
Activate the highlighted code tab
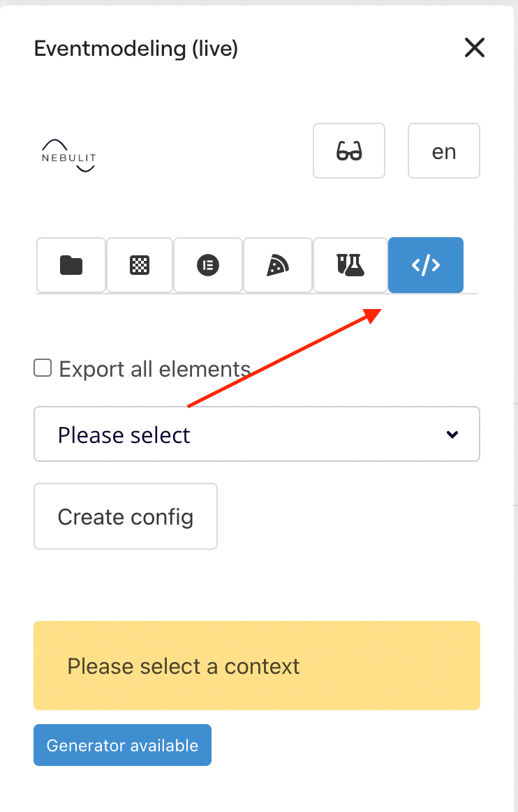425,265
